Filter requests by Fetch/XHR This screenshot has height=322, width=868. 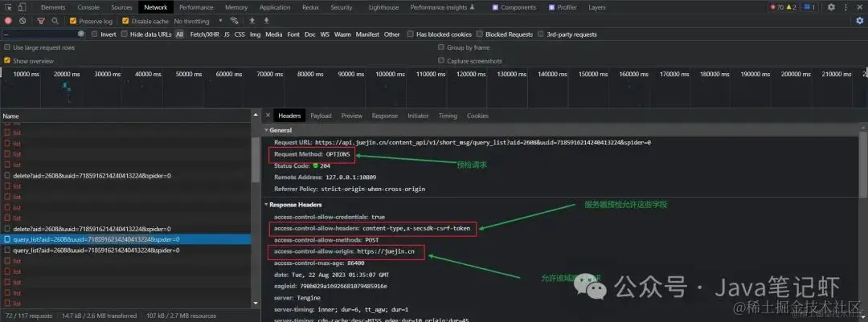point(205,35)
